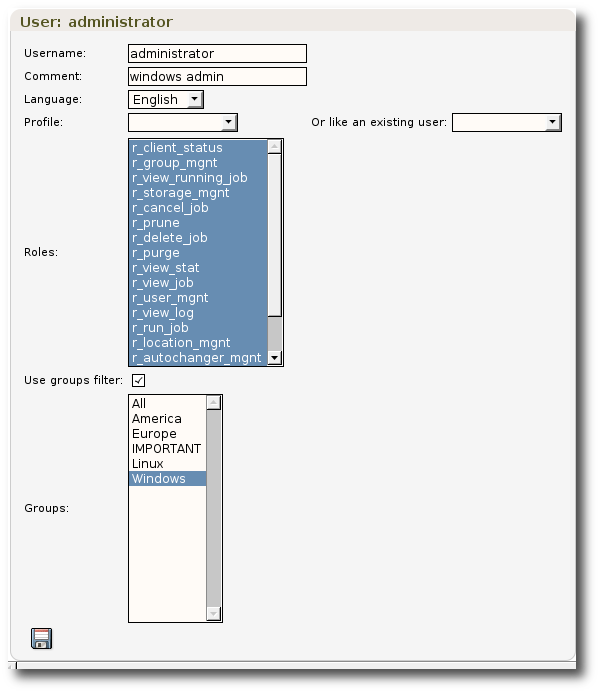Screen dimensions: 600x693
Task: Click the floppy disk save icon
Action: coord(42,638)
